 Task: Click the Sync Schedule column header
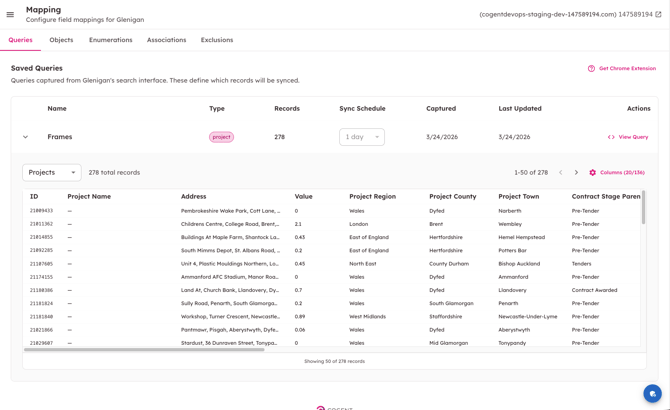[x=362, y=108]
